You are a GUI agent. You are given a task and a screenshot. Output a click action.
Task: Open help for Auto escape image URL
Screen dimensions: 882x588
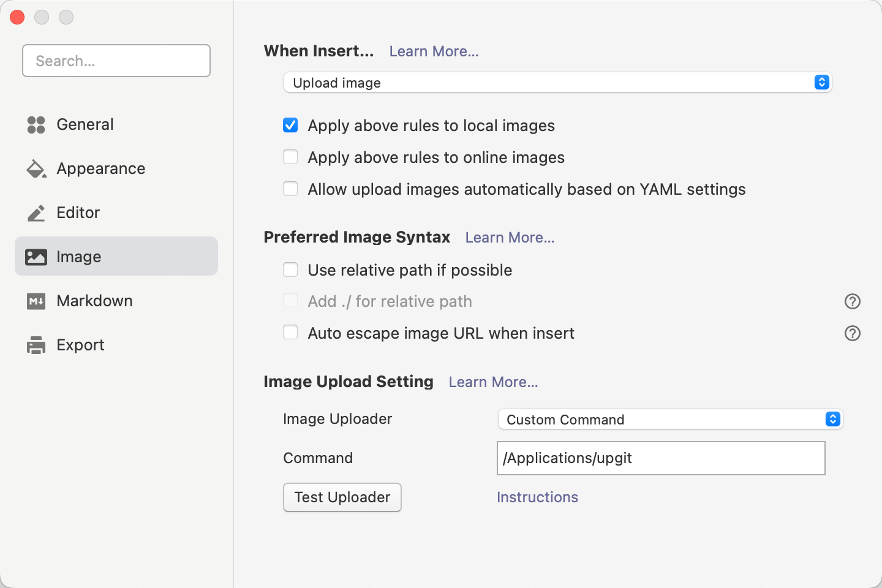(853, 333)
